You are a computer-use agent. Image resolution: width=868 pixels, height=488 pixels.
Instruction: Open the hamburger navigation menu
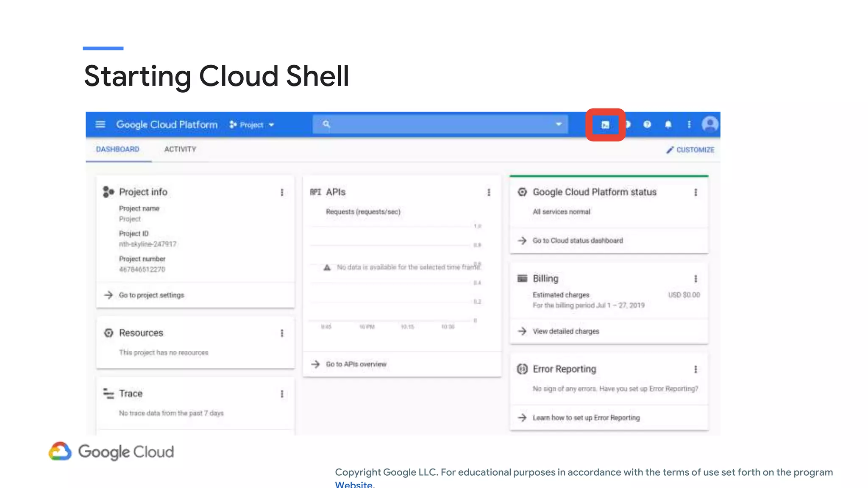coord(100,125)
